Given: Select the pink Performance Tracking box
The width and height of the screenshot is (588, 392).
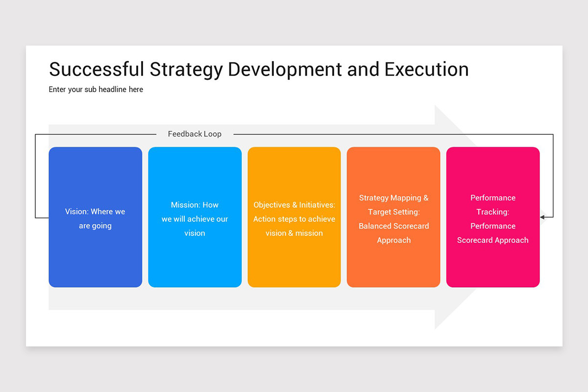Looking at the screenshot, I should (492, 217).
